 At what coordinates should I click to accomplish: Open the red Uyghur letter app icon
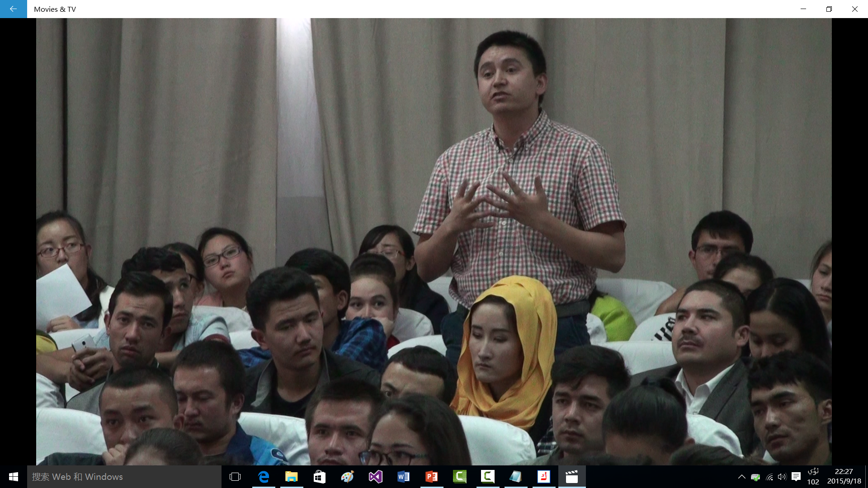coord(544,477)
